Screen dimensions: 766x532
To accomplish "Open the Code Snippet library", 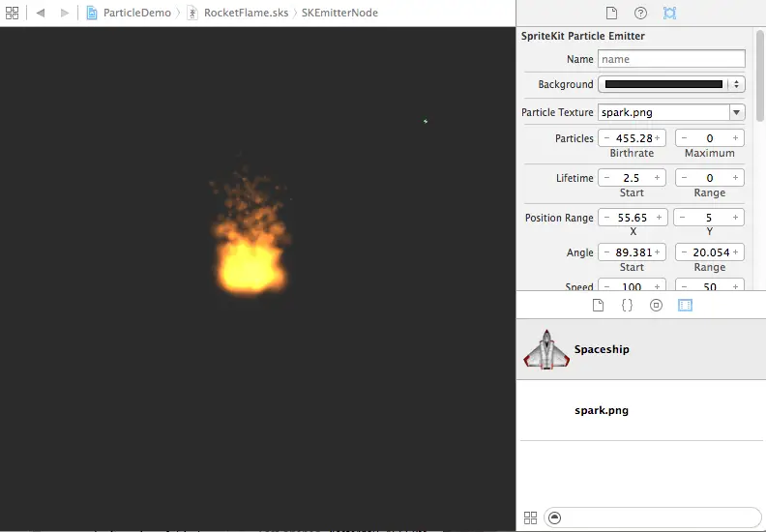I will point(627,305).
